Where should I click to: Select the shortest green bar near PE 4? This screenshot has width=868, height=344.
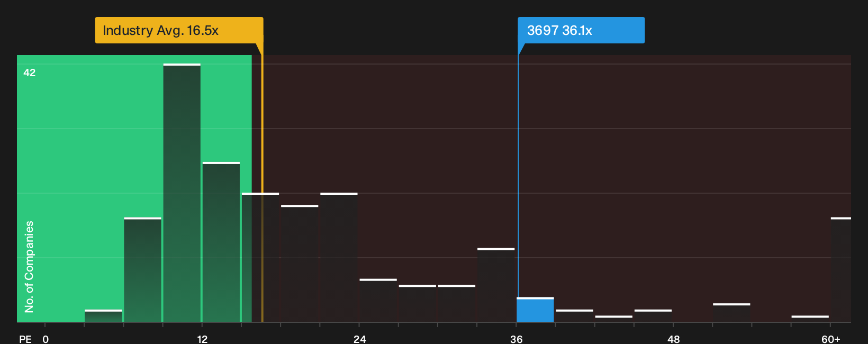point(103,316)
